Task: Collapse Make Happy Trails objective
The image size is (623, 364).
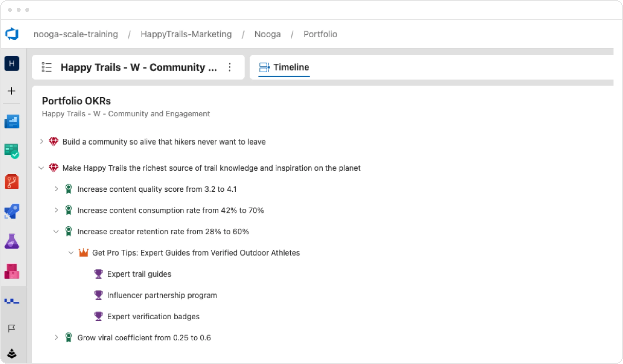Action: (41, 168)
